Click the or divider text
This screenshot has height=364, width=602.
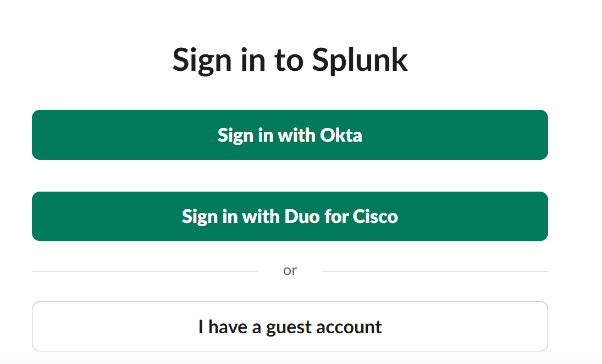[x=290, y=270]
